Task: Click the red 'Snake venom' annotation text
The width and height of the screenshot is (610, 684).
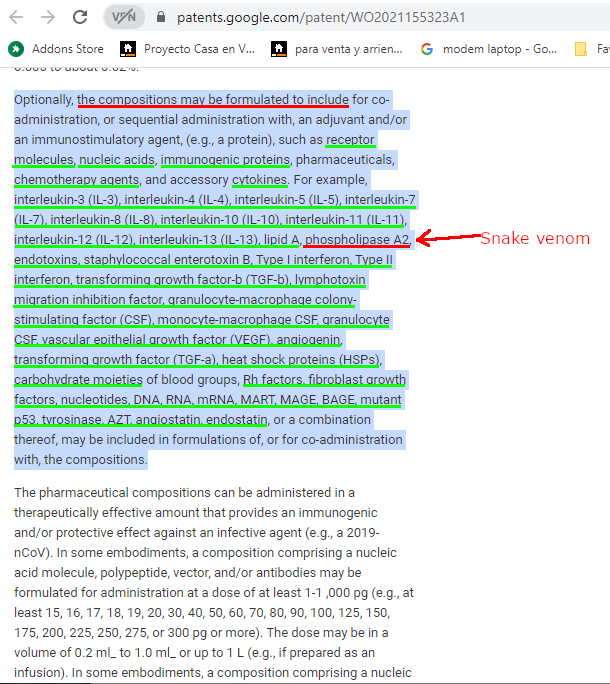Action: pos(535,238)
